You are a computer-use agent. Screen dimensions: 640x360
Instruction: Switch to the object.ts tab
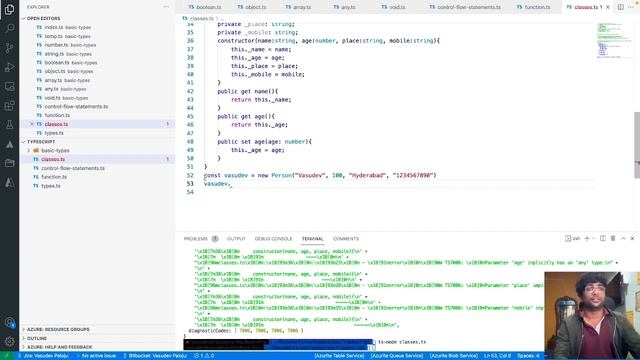[252, 7]
